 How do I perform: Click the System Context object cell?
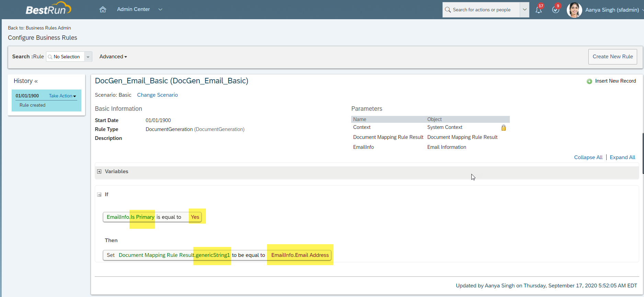coord(445,127)
